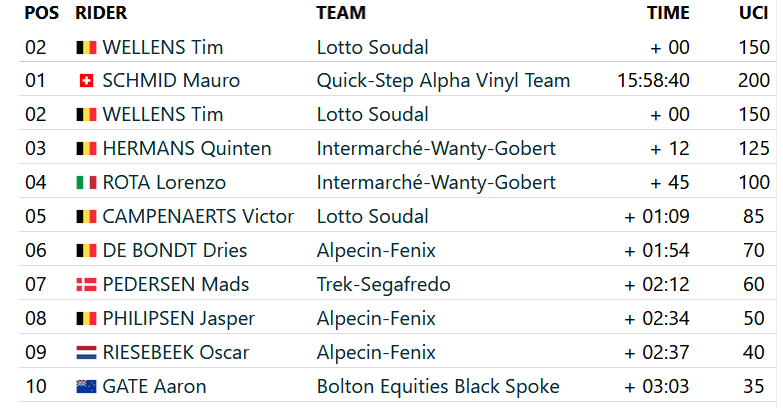The image size is (783, 408).
Task: Open the Trek-Segafredo team page
Action: point(383,285)
